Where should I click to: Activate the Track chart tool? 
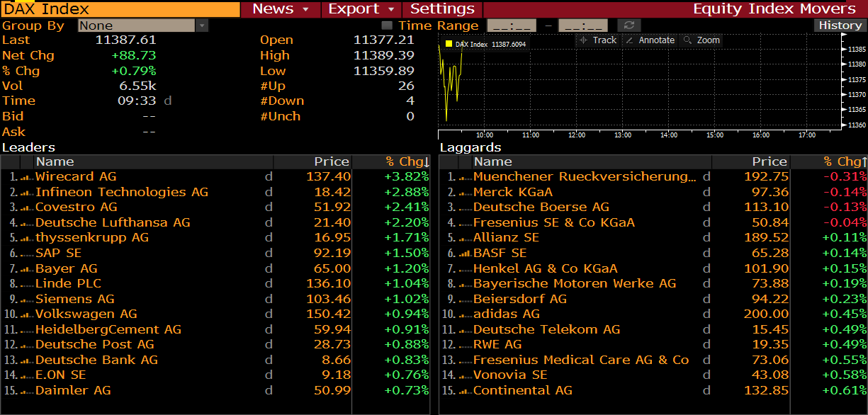coord(597,40)
